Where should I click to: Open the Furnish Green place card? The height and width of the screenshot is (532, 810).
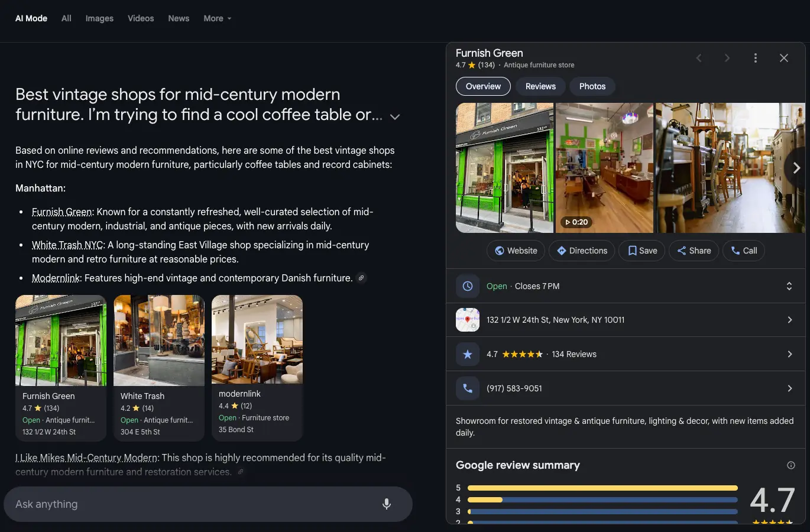point(61,368)
